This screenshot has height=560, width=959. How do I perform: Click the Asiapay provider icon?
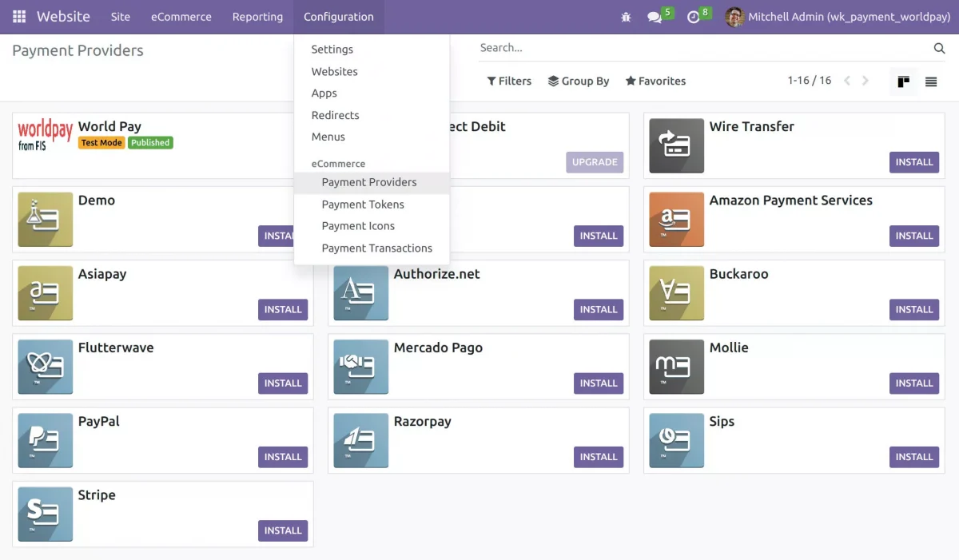(x=45, y=293)
